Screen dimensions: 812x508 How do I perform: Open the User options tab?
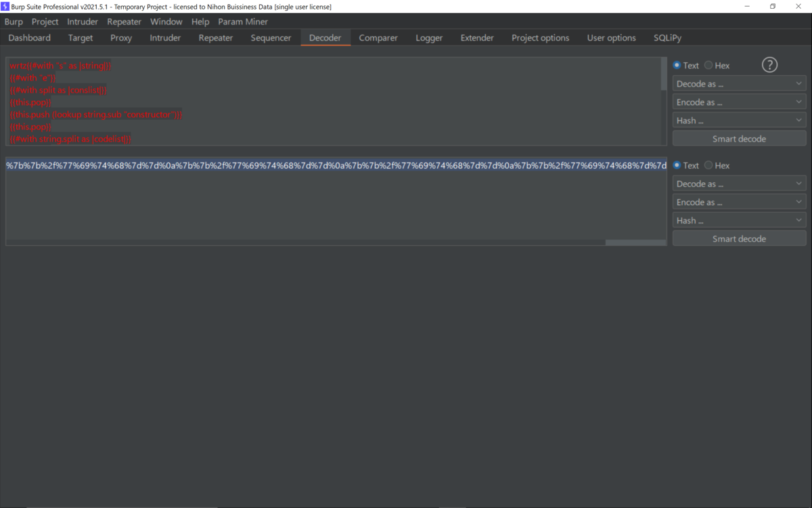(x=612, y=38)
